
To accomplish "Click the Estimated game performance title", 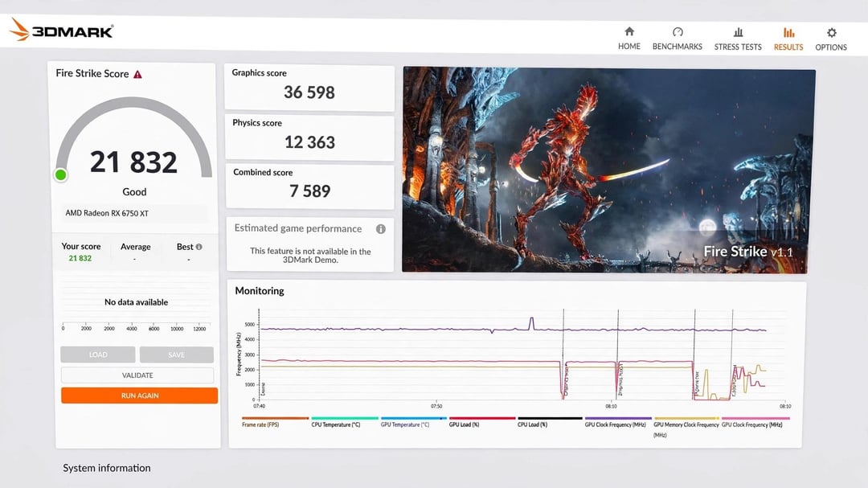I will (298, 228).
